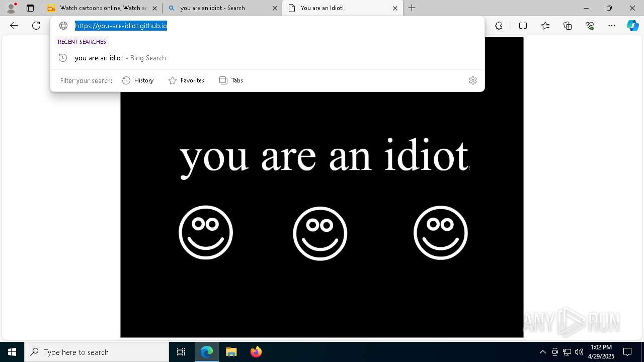This screenshot has width=644, height=362.
Task: Open the notification center icon
Action: [x=627, y=352]
